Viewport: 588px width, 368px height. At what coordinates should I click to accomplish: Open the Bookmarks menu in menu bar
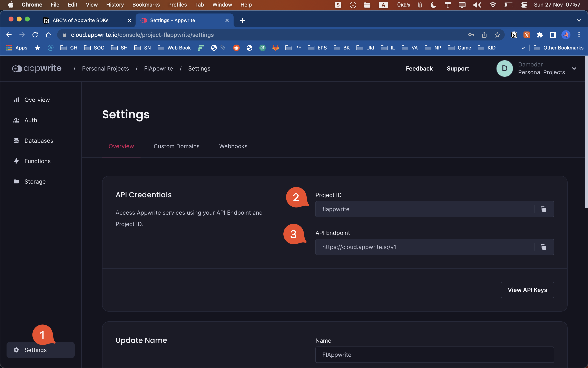tap(146, 5)
